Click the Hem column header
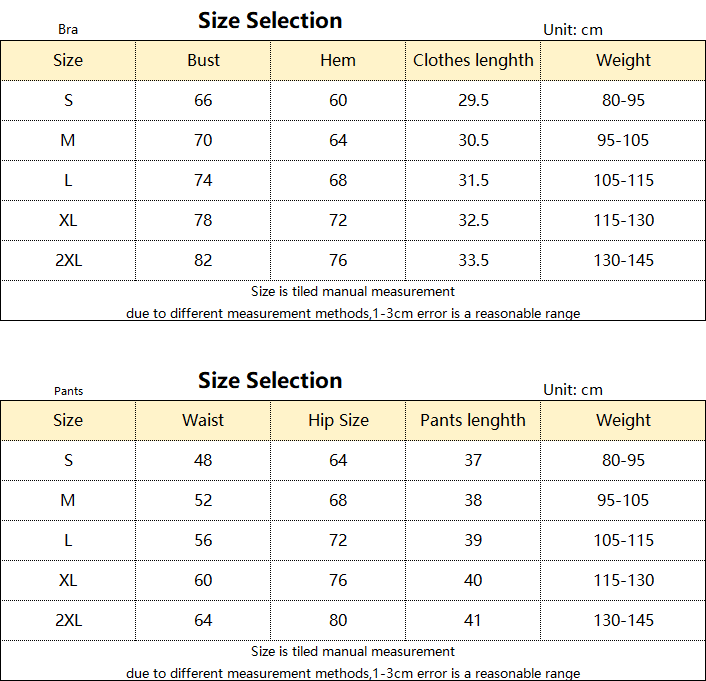706x681 pixels. point(338,60)
